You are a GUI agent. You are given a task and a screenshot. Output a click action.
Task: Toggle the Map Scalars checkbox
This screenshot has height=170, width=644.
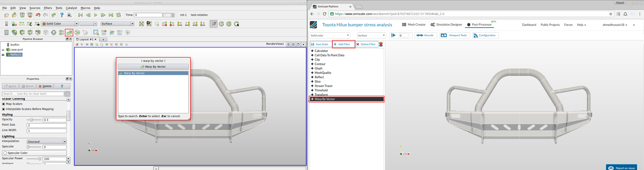(4, 104)
